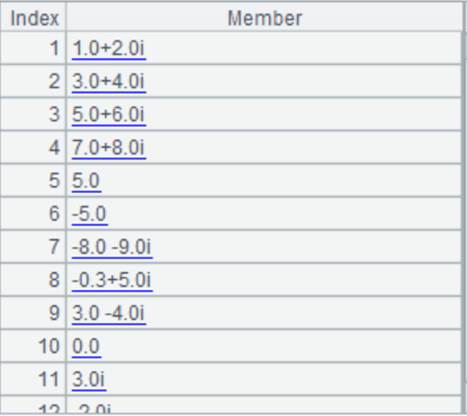This screenshot has width=467, height=416.
Task: Select index cell 1
Action: 33,48
